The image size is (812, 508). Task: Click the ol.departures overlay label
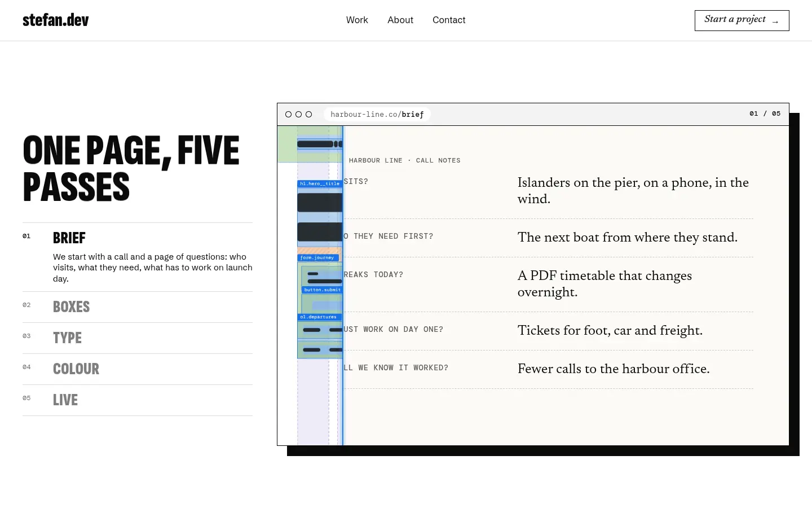[x=319, y=317]
